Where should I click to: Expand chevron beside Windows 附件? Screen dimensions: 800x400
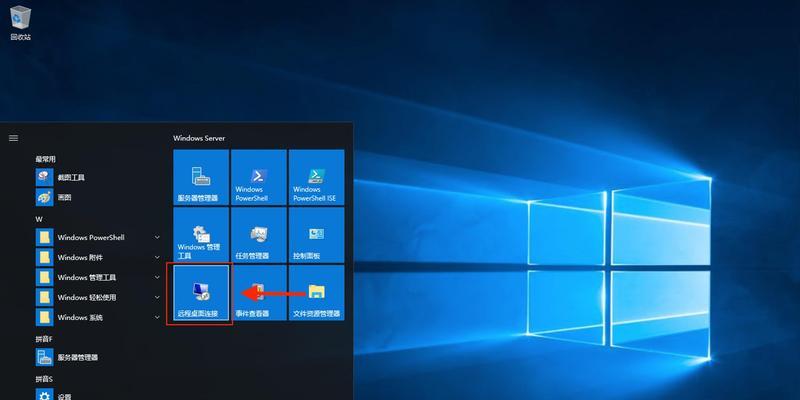pyautogui.click(x=157, y=257)
